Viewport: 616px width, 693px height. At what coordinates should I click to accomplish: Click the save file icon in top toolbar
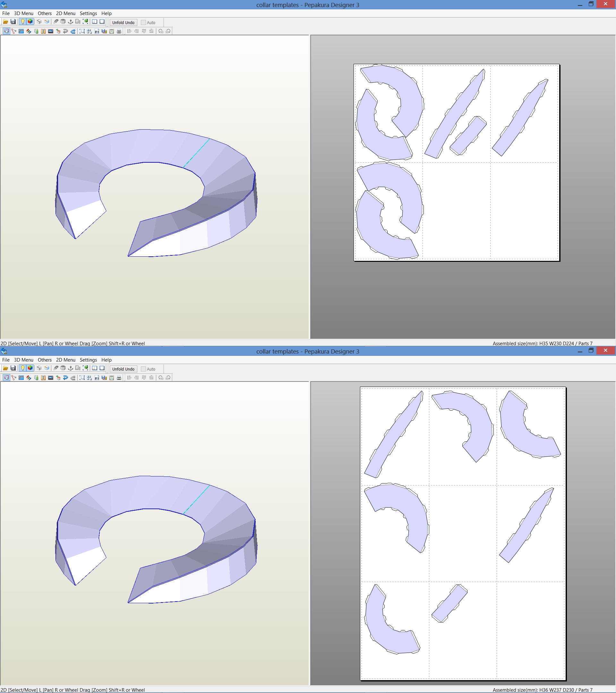(x=13, y=22)
